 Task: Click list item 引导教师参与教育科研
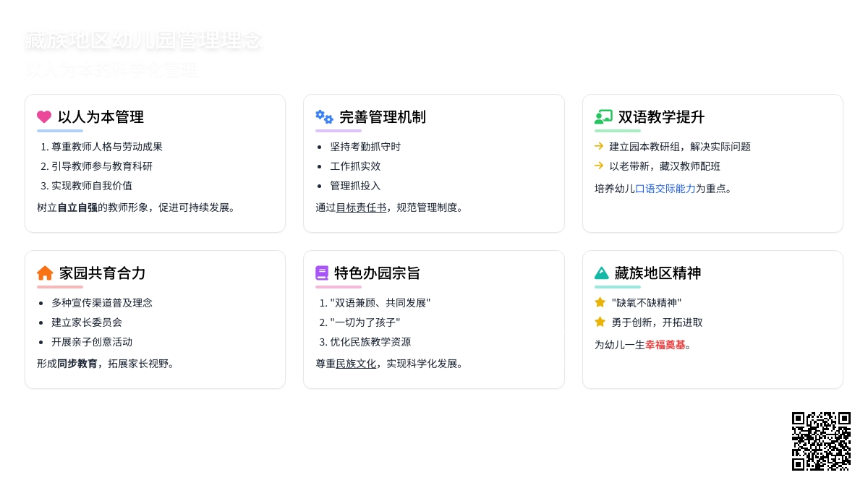pos(102,166)
